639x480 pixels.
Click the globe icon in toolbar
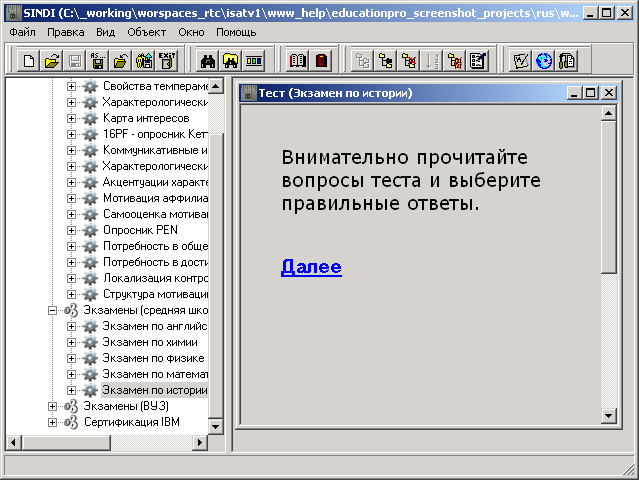click(543, 61)
